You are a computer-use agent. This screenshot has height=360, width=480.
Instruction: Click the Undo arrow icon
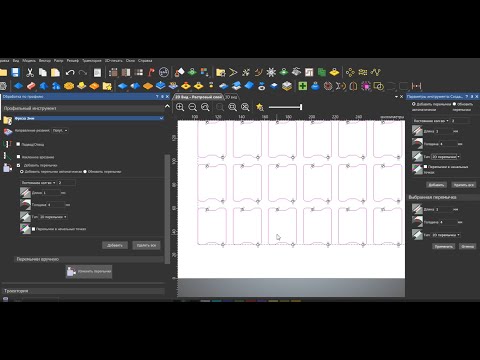[70, 72]
